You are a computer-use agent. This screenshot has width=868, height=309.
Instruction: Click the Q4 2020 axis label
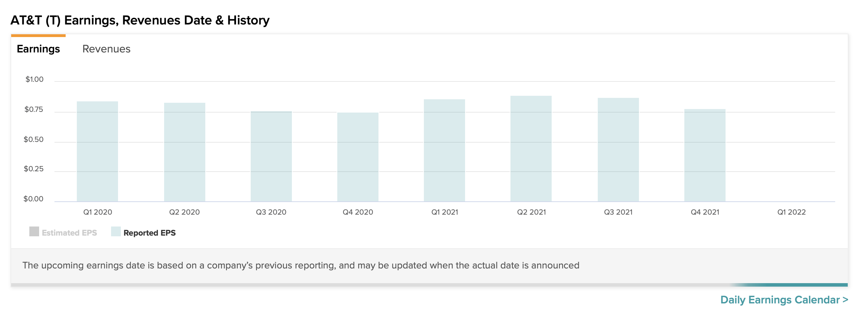(x=358, y=212)
